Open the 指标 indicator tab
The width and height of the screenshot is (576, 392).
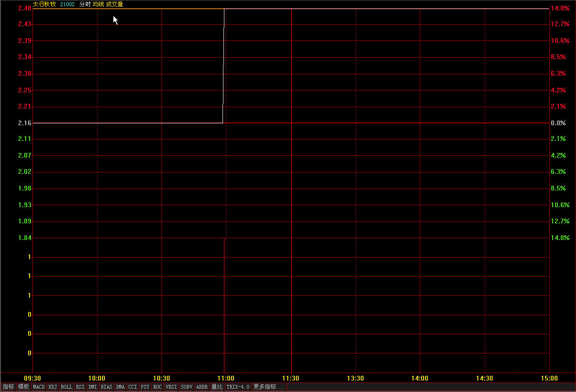click(8, 387)
